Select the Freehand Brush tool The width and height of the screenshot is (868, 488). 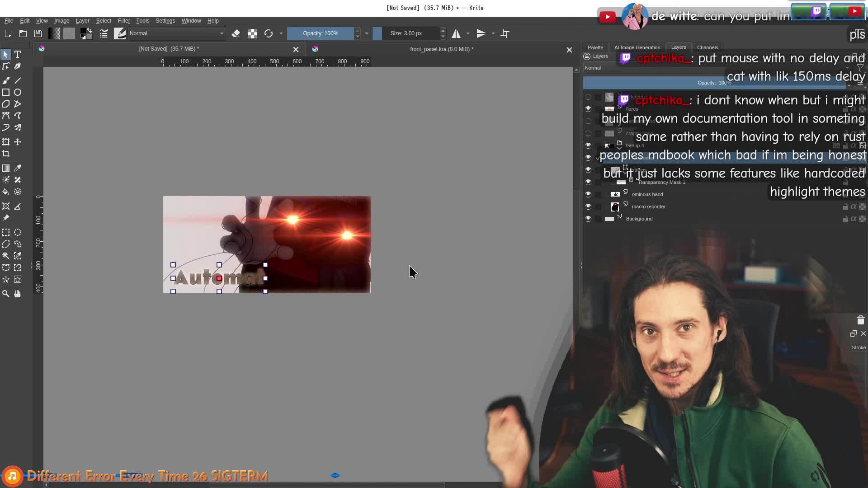(6, 80)
